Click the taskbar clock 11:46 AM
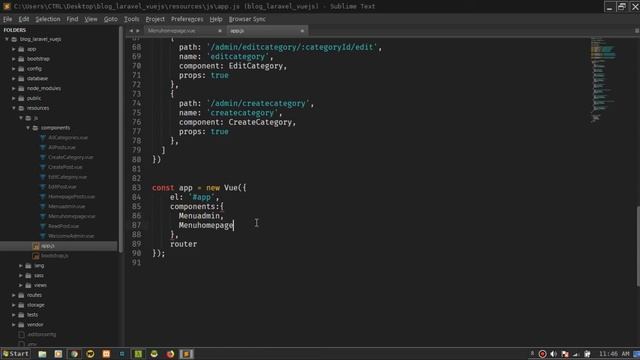The image size is (640, 360). [614, 354]
